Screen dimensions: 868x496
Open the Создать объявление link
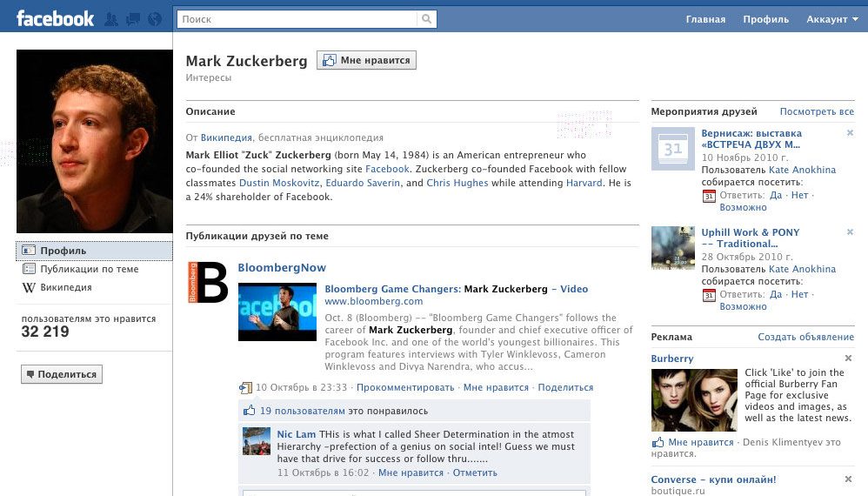click(x=805, y=337)
